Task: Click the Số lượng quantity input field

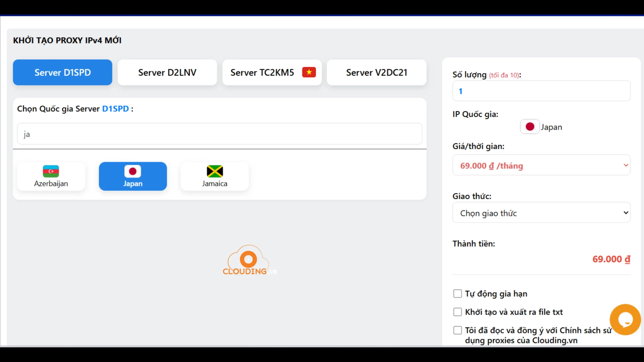Action: 541,91
